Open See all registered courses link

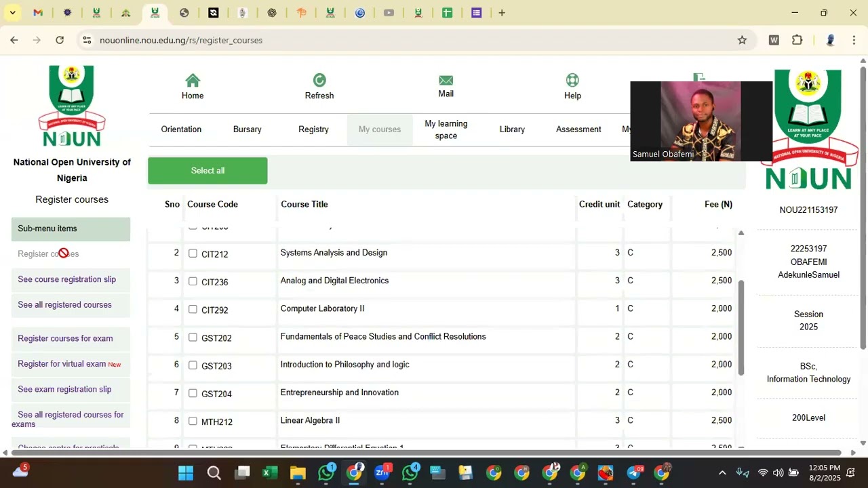(x=64, y=305)
